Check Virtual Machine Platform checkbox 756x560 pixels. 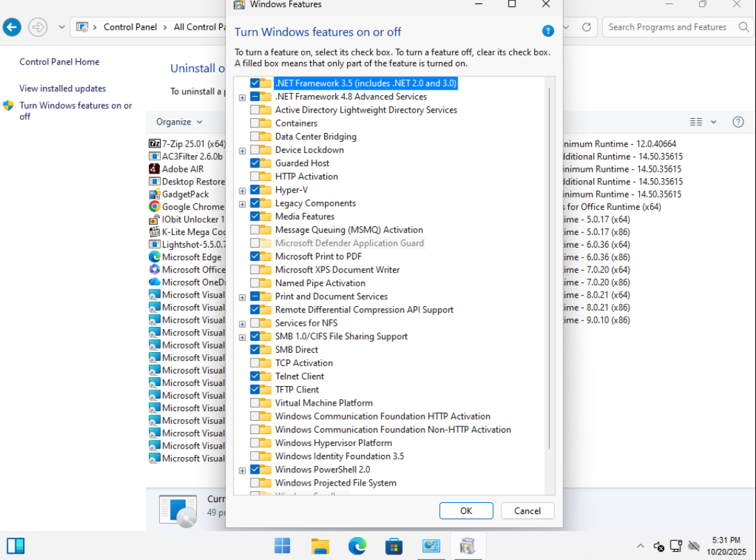click(255, 403)
